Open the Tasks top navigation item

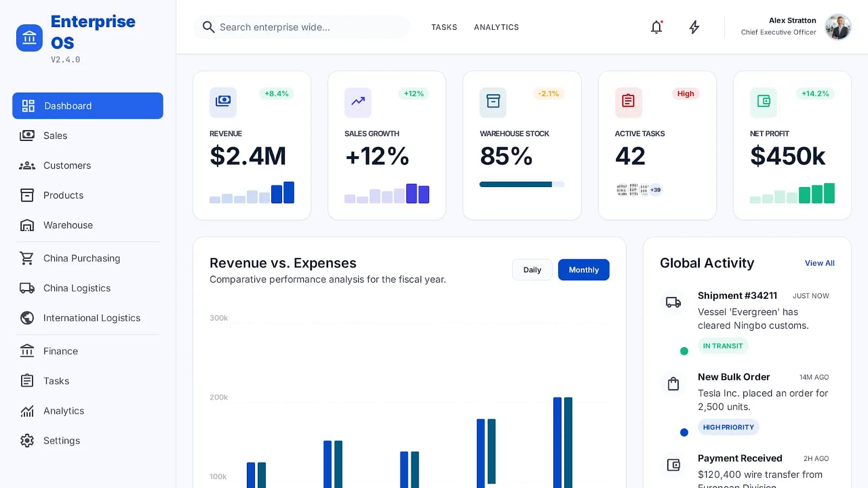[444, 27]
